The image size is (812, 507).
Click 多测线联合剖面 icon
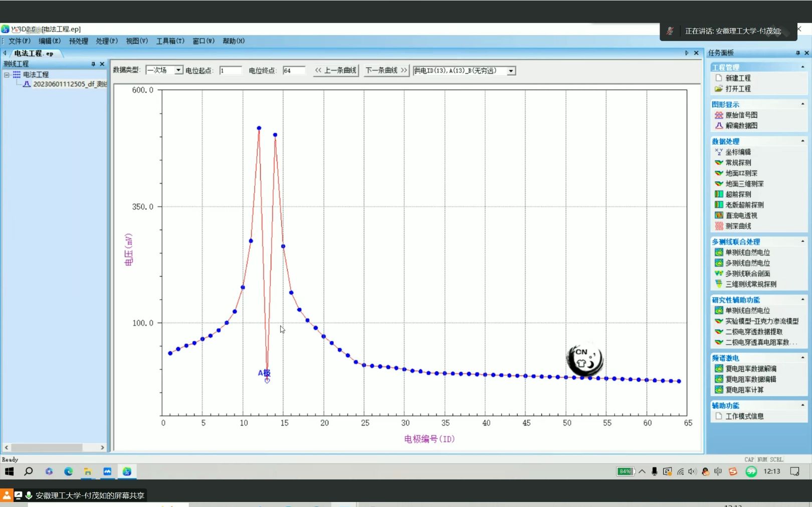(719, 274)
